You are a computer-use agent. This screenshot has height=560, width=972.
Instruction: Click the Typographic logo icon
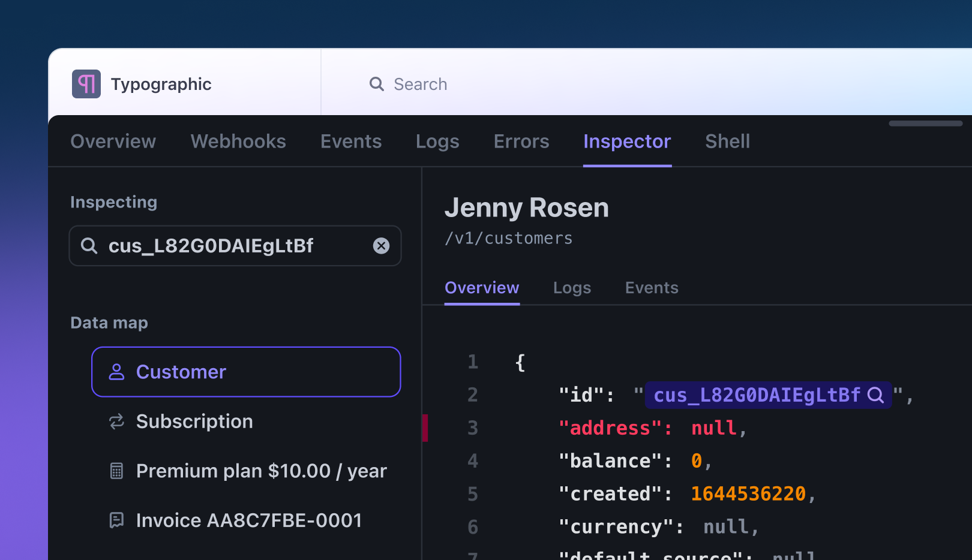[86, 84]
